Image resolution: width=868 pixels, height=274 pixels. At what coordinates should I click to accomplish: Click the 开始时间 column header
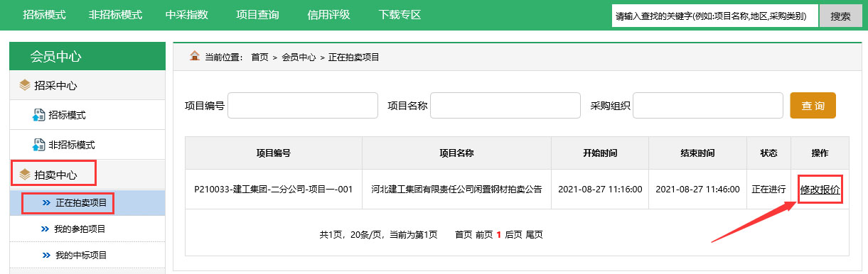coord(600,153)
